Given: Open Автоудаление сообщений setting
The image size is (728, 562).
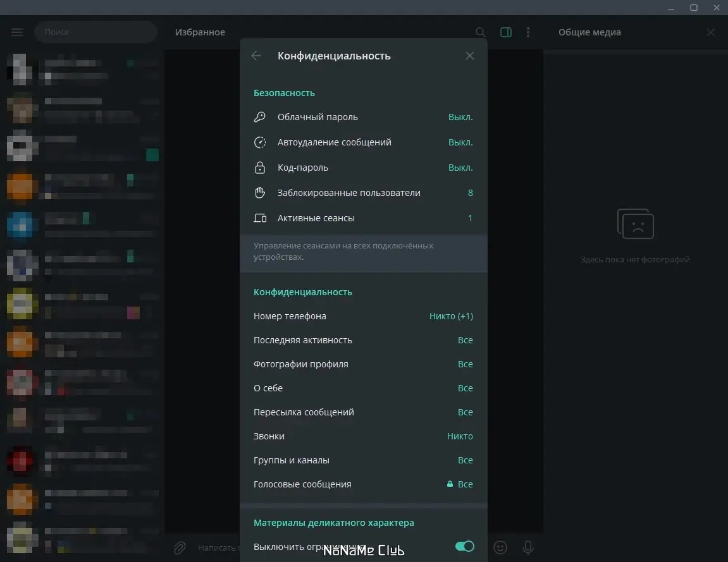Looking at the screenshot, I should (363, 142).
